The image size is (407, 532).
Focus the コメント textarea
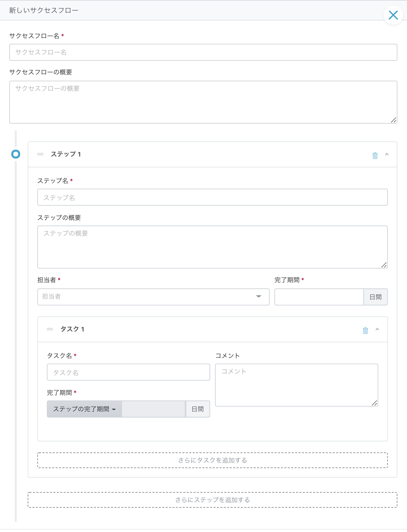297,385
